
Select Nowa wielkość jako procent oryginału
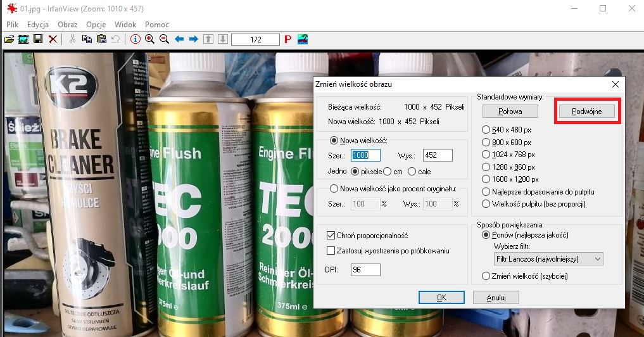pos(334,189)
